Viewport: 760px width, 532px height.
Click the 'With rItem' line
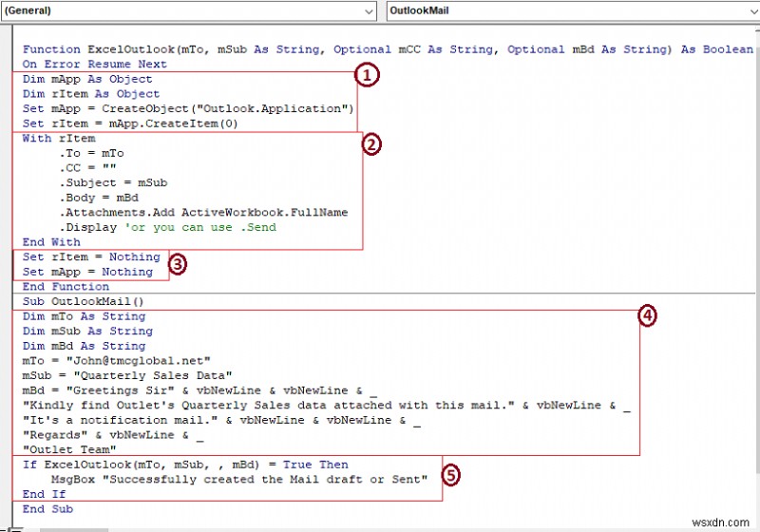[x=59, y=138]
